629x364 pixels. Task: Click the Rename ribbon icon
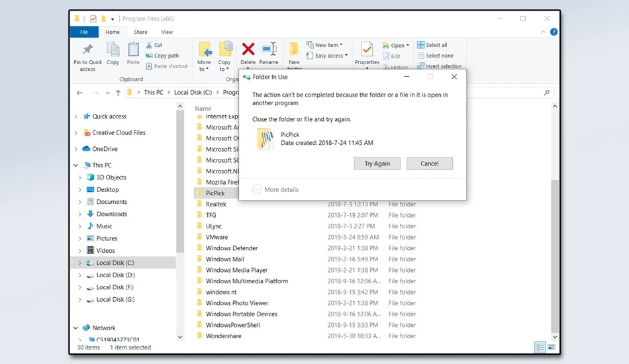[x=269, y=50]
